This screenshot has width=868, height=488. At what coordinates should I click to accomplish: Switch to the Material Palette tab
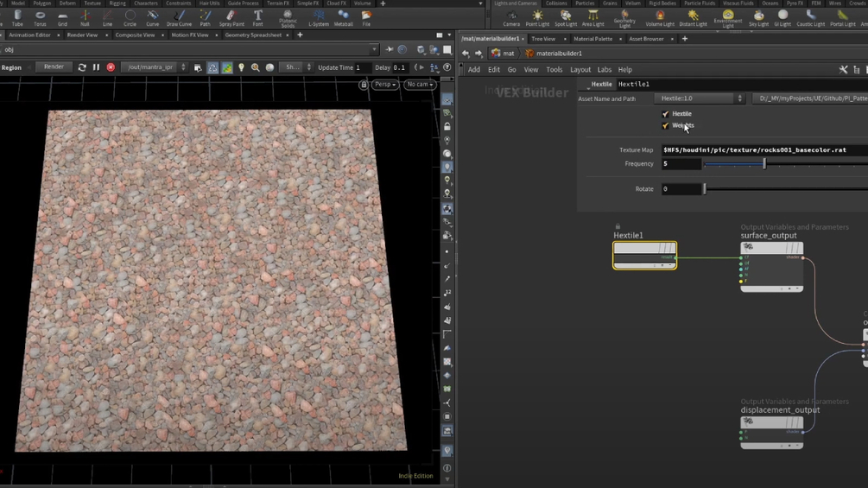tap(592, 39)
